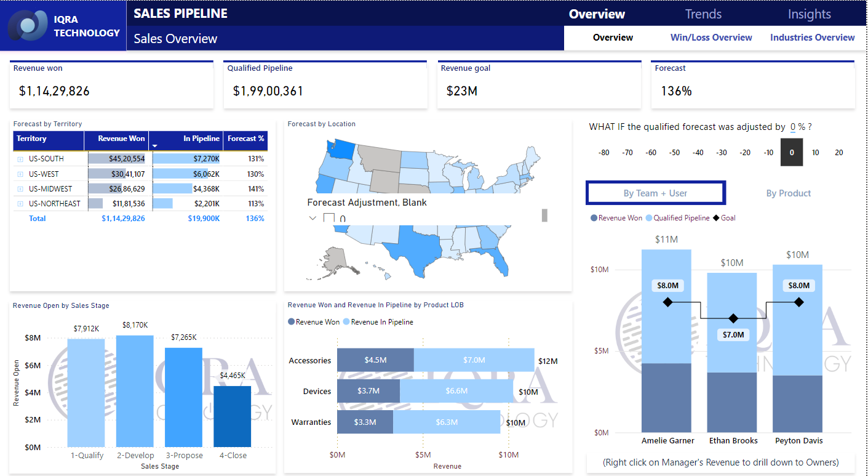The height and width of the screenshot is (476, 868).
Task: Set the what-if adjustment slider to -40
Action: coord(698,152)
